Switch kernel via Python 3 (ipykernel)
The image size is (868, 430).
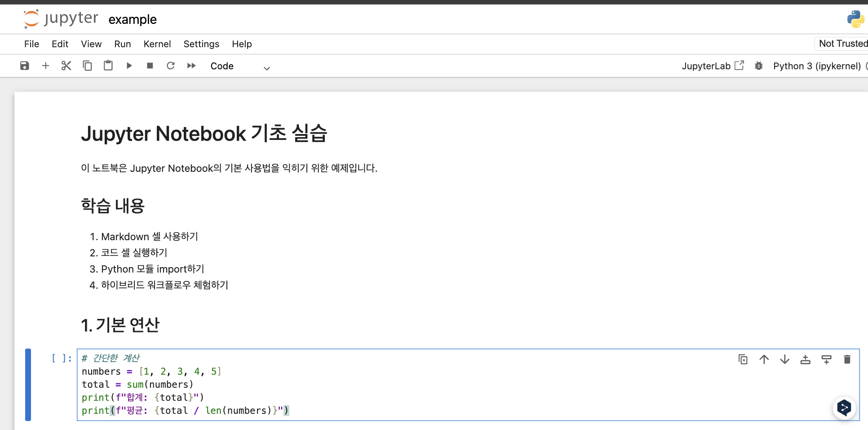pos(817,66)
